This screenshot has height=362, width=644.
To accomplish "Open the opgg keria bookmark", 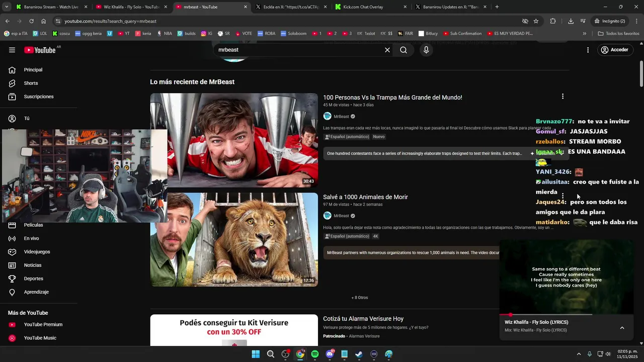I will tap(88, 34).
